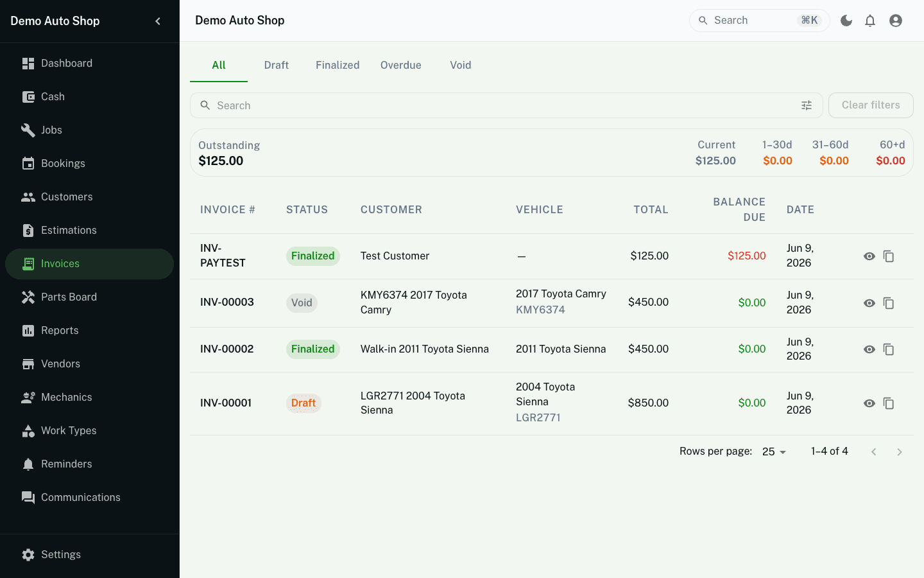The width and height of the screenshot is (924, 578).
Task: Collapse the sidebar with chevron
Action: 158,21
